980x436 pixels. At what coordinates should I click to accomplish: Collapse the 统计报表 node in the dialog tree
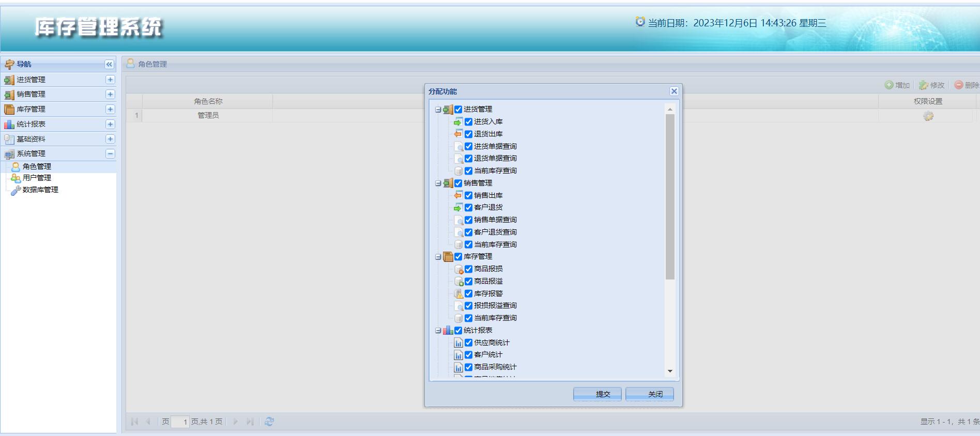click(x=438, y=331)
